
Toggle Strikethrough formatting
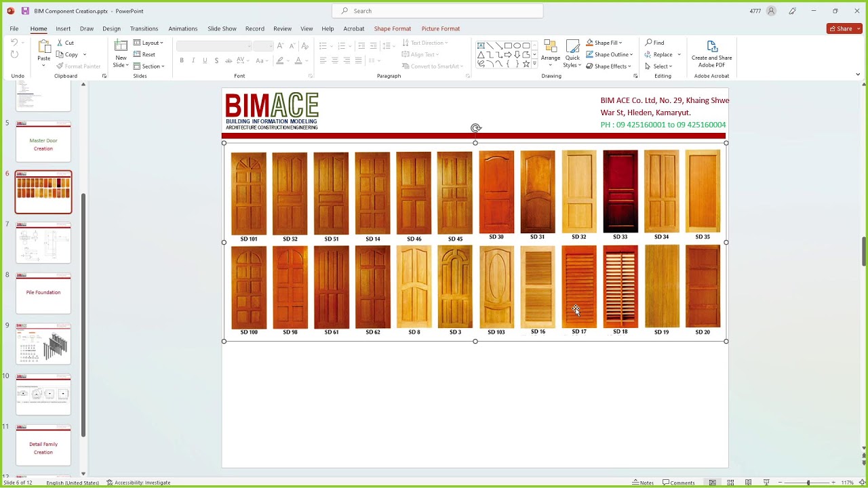coord(228,60)
